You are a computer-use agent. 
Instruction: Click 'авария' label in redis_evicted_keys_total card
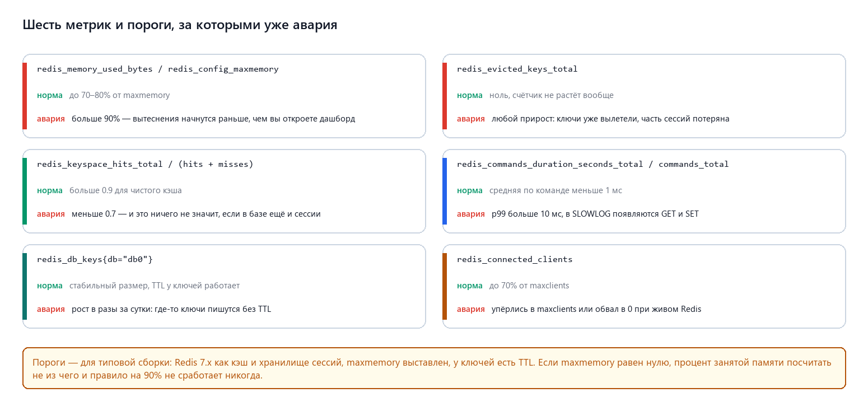(471, 119)
